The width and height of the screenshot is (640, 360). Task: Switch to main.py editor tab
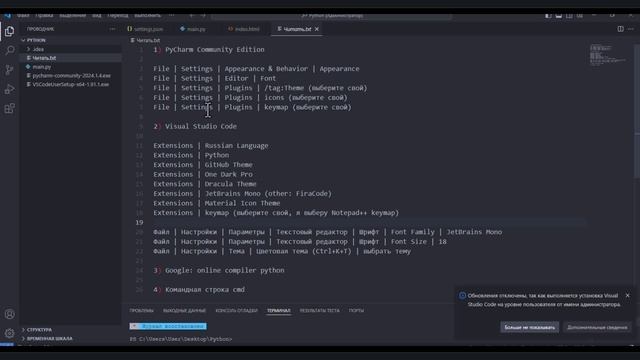click(x=193, y=29)
